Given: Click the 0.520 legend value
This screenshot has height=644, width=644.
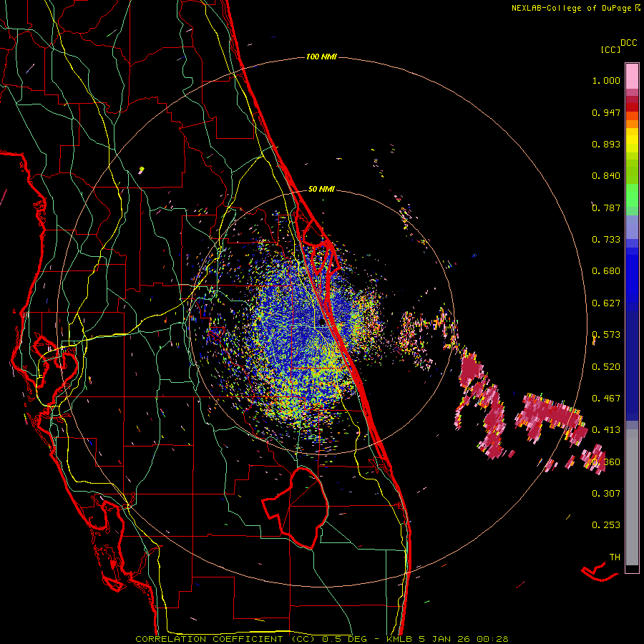Looking at the screenshot, I should tap(606, 367).
